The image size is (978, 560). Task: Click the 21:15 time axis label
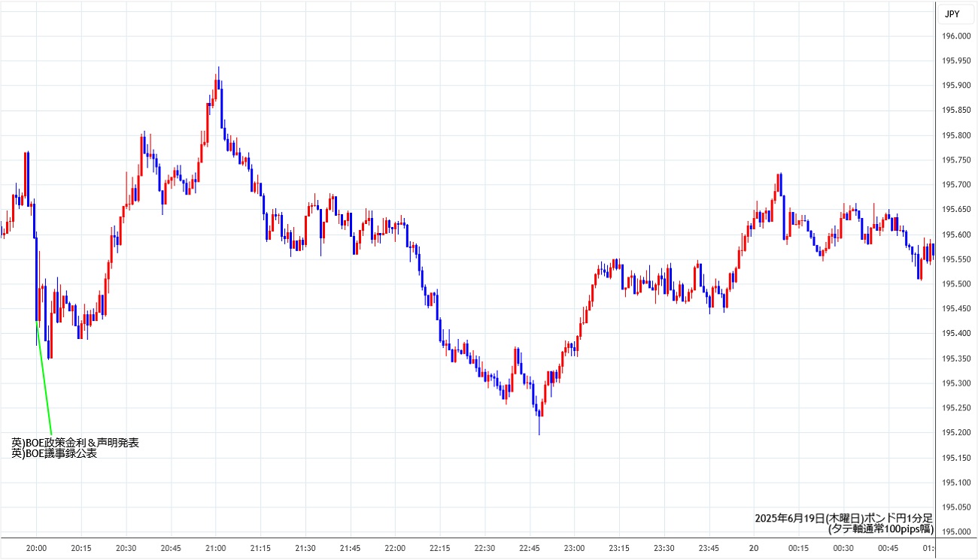260,549
